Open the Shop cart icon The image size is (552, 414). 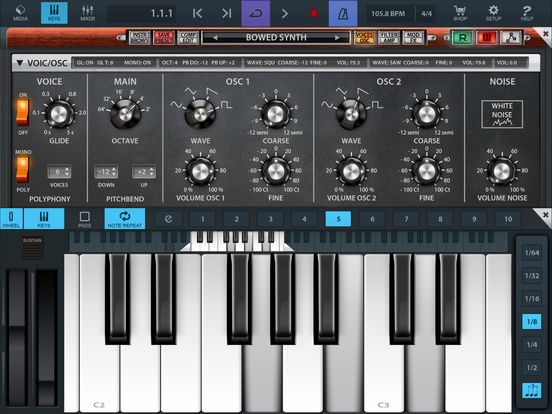[460, 13]
